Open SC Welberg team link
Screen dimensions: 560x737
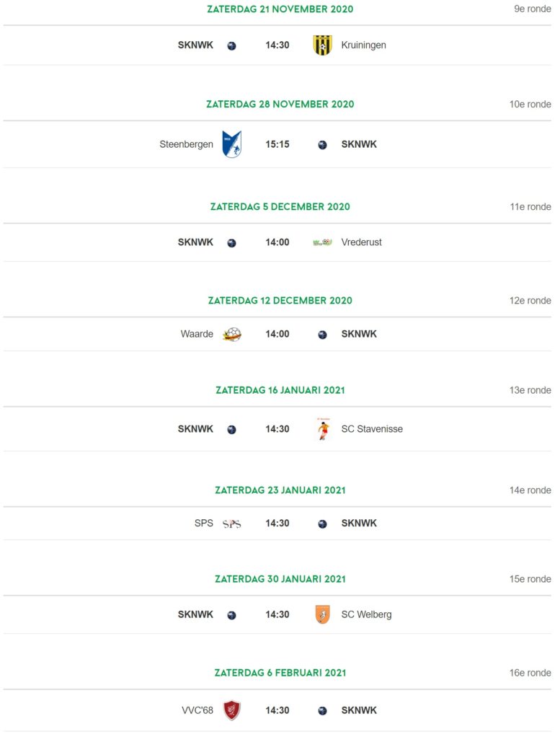point(366,614)
